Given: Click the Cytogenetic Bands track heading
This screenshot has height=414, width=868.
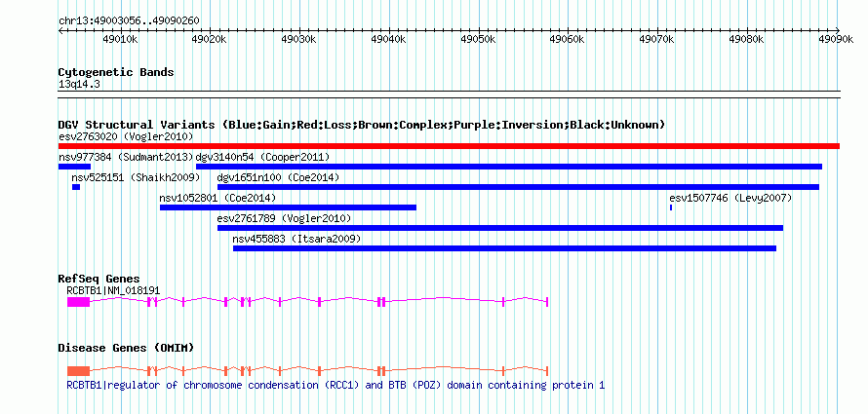Looking at the screenshot, I should click(x=116, y=72).
